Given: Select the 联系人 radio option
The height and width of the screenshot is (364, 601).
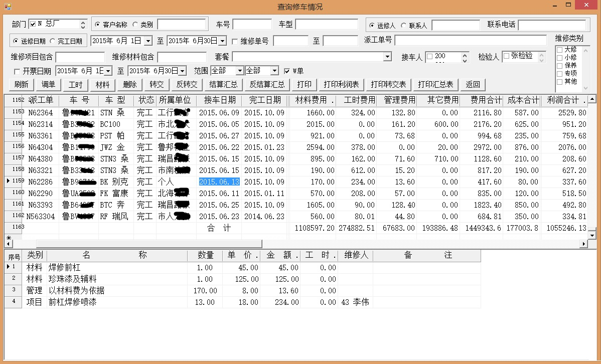Looking at the screenshot, I should coord(404,26).
